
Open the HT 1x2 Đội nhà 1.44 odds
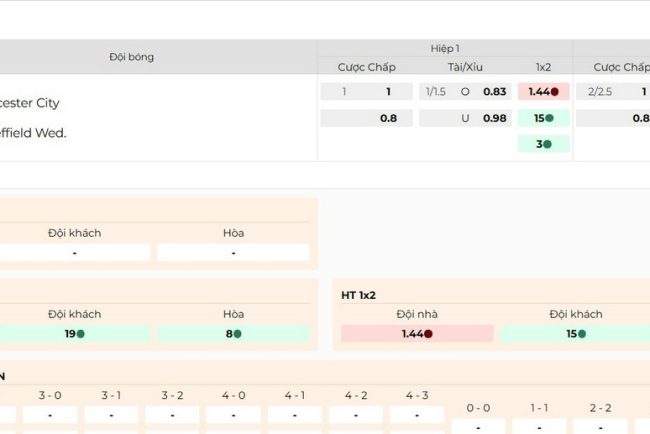[x=417, y=334]
